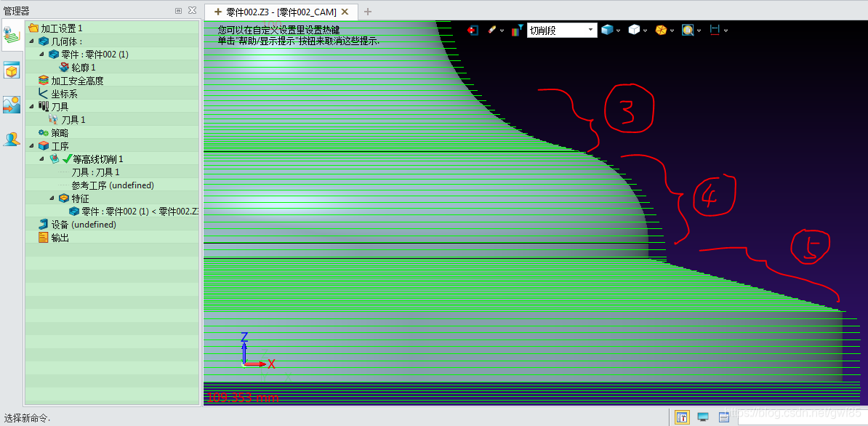The image size is (868, 426).
Task: Toggle the float button on manager panel
Action: click(179, 11)
